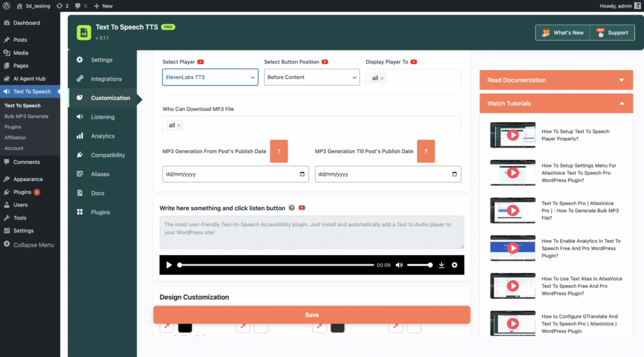Remove 'all' tag in Who Can Download MP3
This screenshot has width=644, height=357.
(x=179, y=125)
